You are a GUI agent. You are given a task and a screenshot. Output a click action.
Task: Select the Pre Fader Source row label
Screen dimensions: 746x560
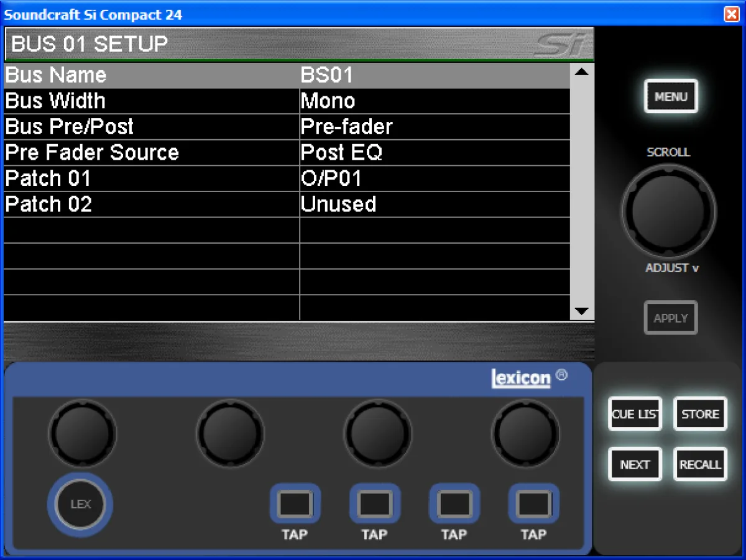pos(92,153)
